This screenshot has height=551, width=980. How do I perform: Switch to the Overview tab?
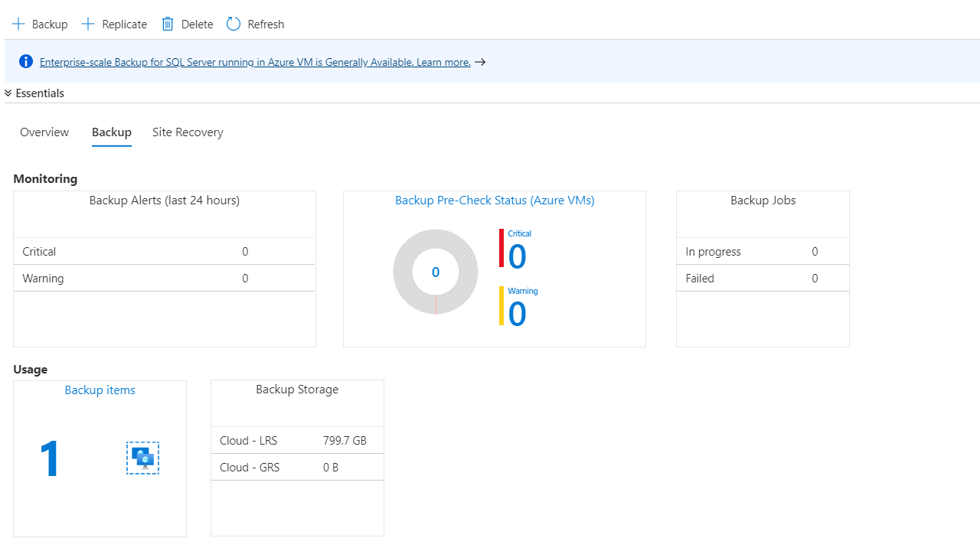44,132
